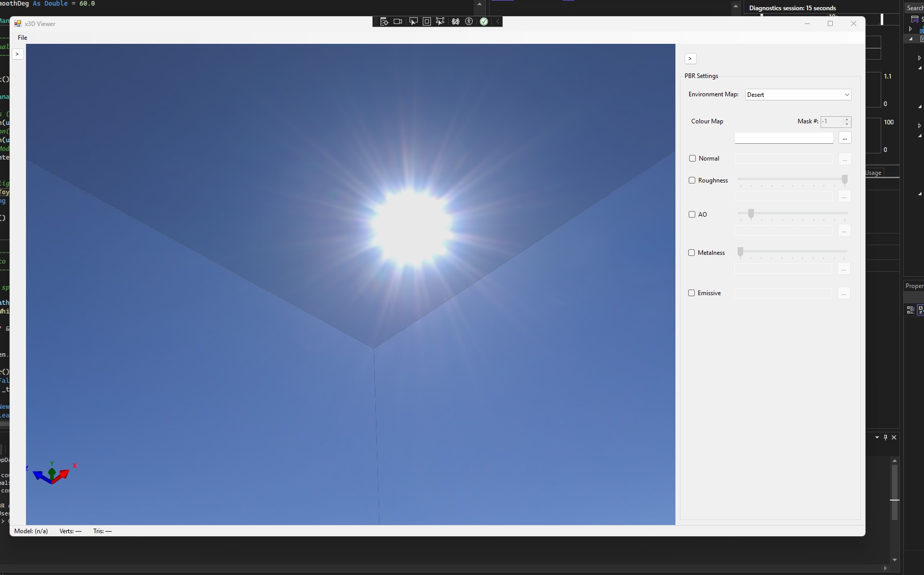
Task: Expand the left side panel arrow button
Action: tap(17, 54)
